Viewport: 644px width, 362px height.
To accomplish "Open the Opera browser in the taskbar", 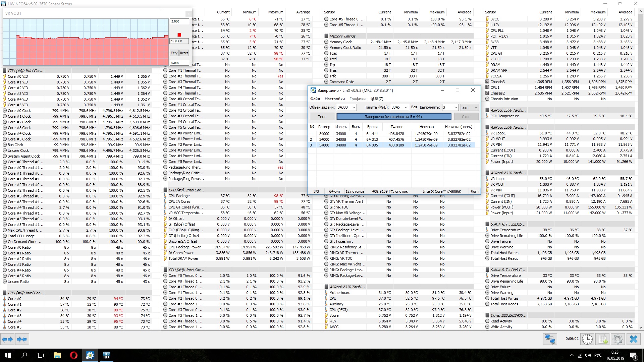I will tap(73, 355).
